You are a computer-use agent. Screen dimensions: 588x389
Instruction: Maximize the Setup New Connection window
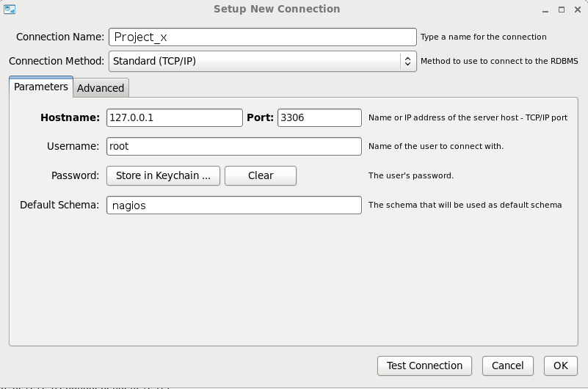click(562, 10)
